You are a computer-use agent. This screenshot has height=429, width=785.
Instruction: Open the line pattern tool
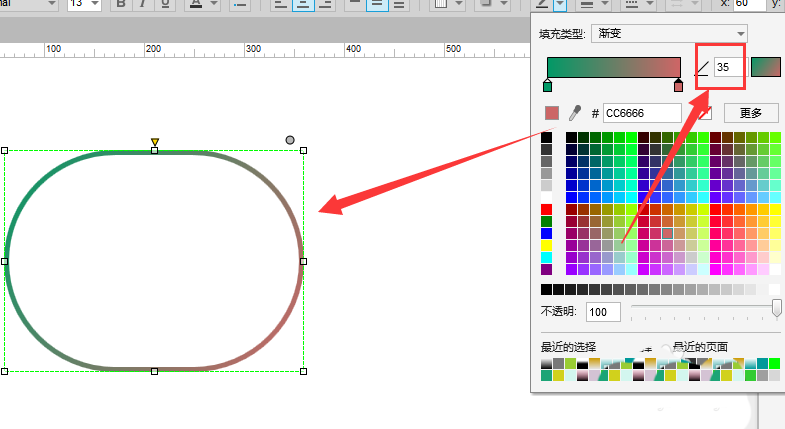[x=632, y=5]
